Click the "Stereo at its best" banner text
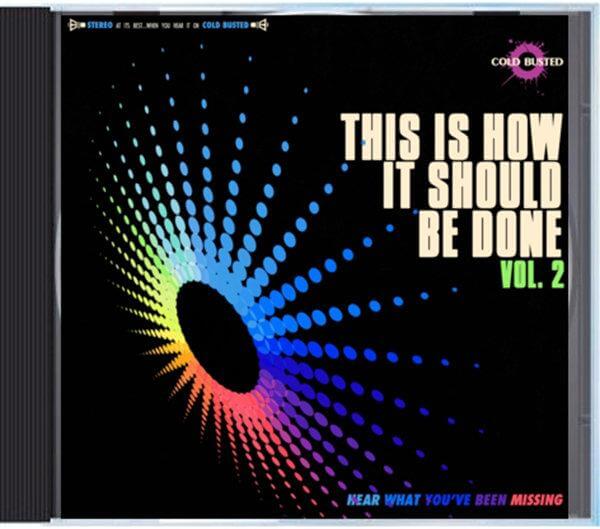This screenshot has height=529, width=600. click(x=168, y=26)
